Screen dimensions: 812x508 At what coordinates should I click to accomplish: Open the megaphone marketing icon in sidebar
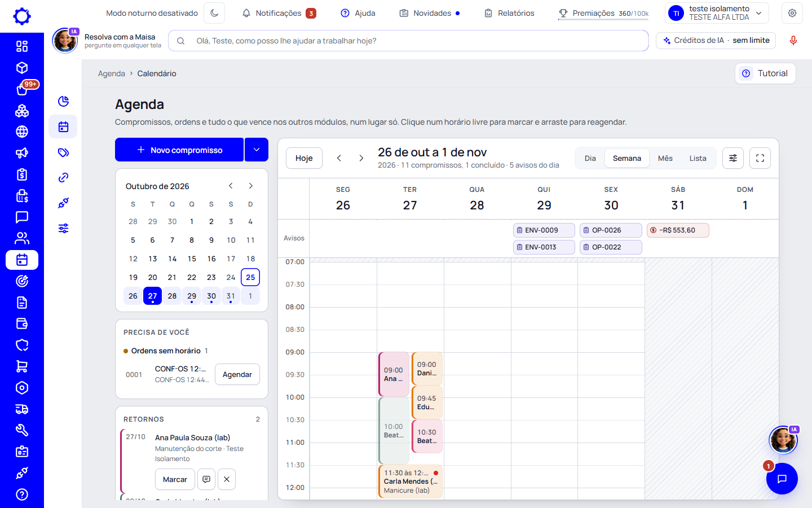pos(22,153)
